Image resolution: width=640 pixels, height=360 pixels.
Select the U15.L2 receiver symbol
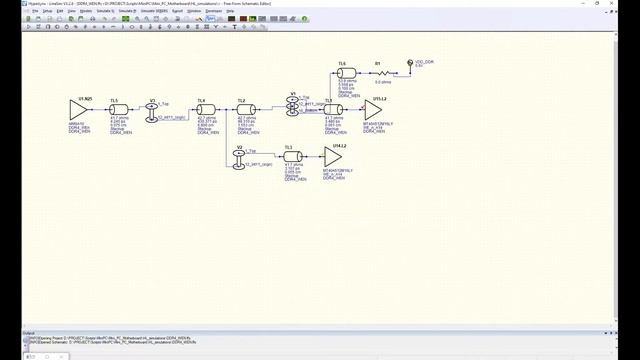pos(373,109)
